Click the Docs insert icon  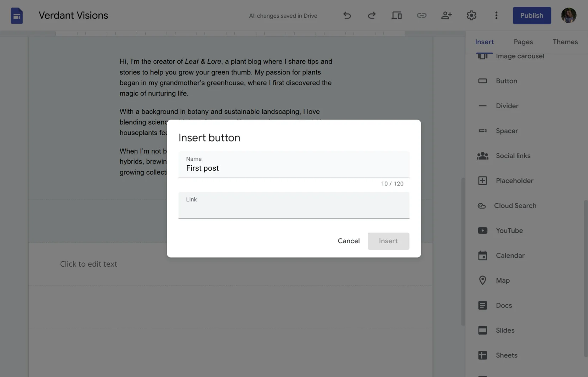click(482, 305)
